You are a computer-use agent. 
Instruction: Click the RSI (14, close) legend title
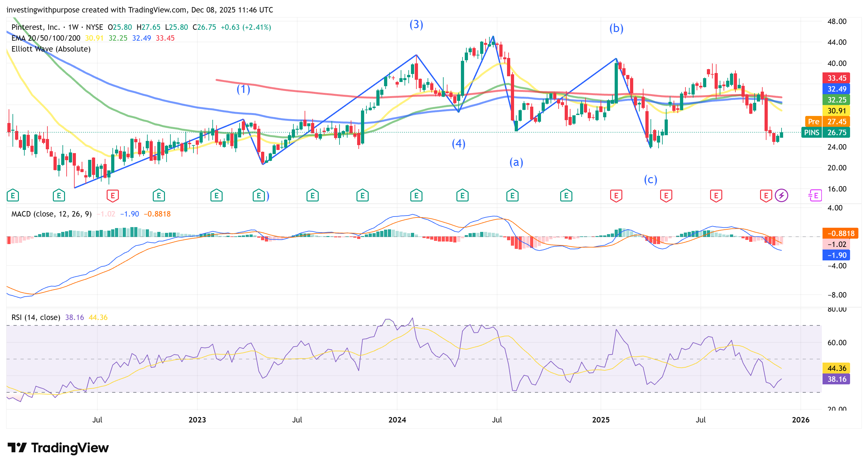[x=36, y=317]
